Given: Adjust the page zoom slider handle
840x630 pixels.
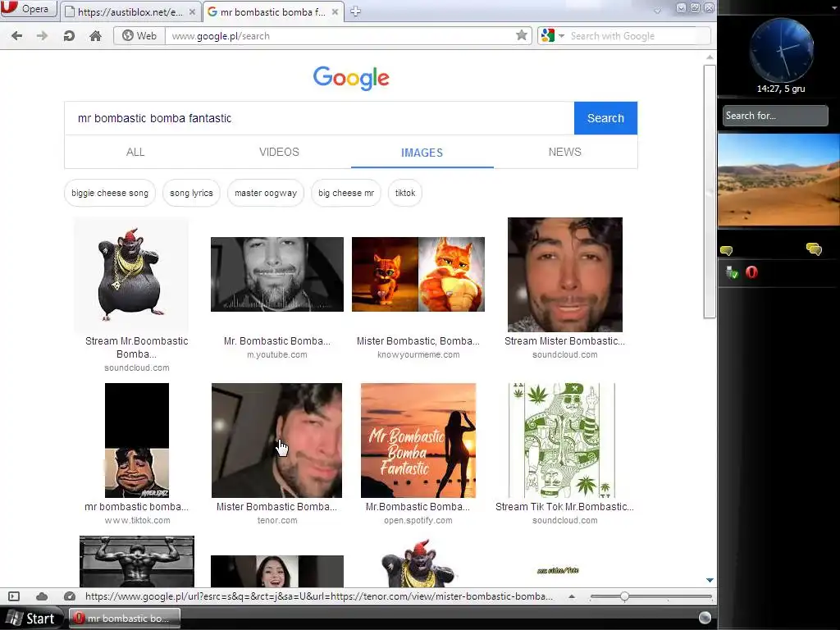Looking at the screenshot, I should pos(624,596).
